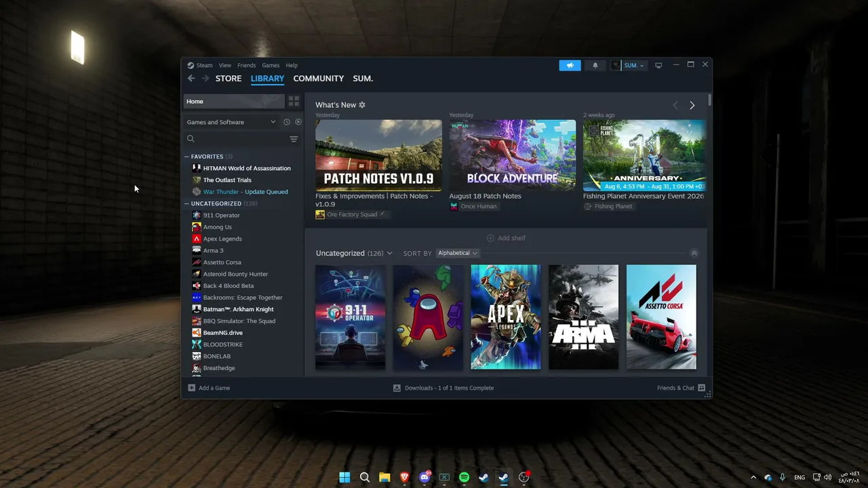Select BONELAB in the game list
This screenshot has width=868, height=488.
click(x=216, y=357)
